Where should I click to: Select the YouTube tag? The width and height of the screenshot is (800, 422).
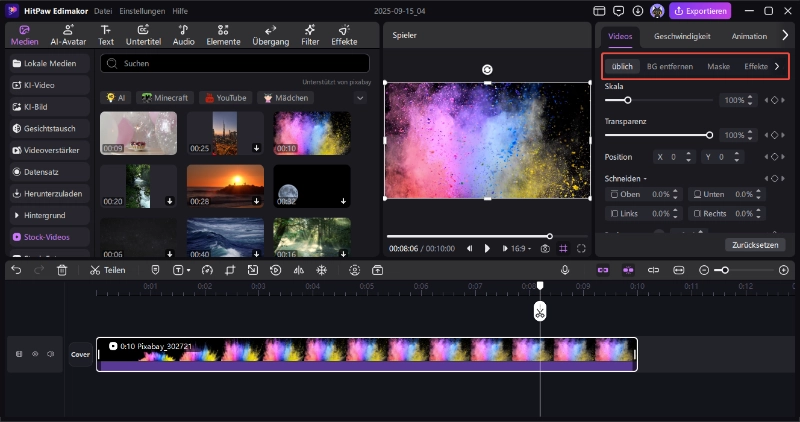(x=226, y=98)
